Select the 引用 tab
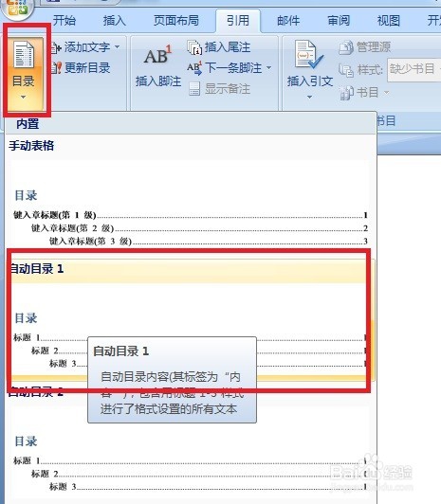The width and height of the screenshot is (441, 504). [238, 21]
